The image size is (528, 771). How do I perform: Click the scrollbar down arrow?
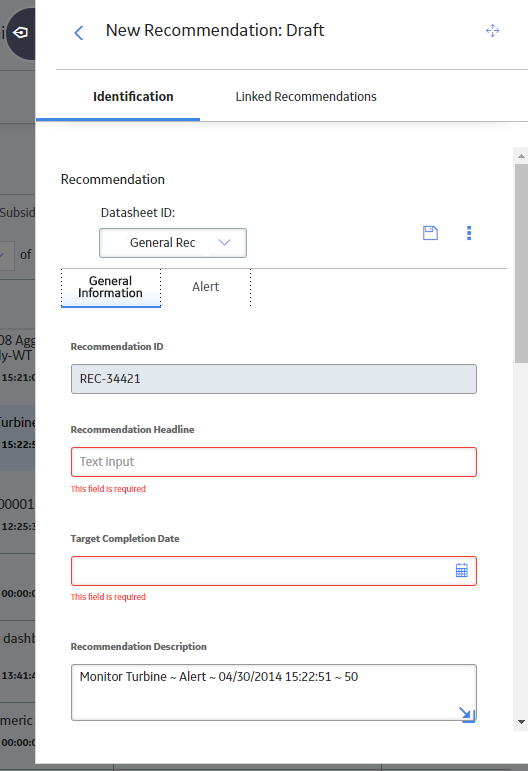[x=521, y=722]
